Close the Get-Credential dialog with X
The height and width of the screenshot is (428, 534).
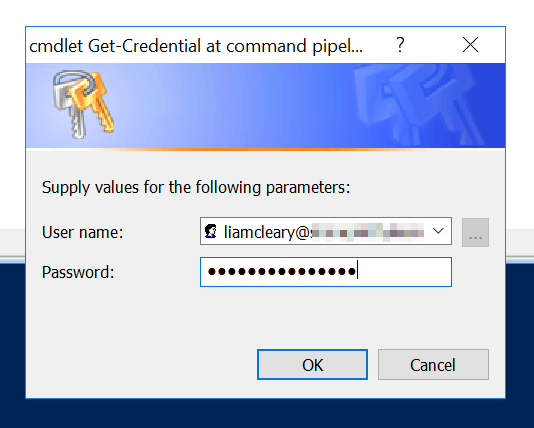coord(470,45)
